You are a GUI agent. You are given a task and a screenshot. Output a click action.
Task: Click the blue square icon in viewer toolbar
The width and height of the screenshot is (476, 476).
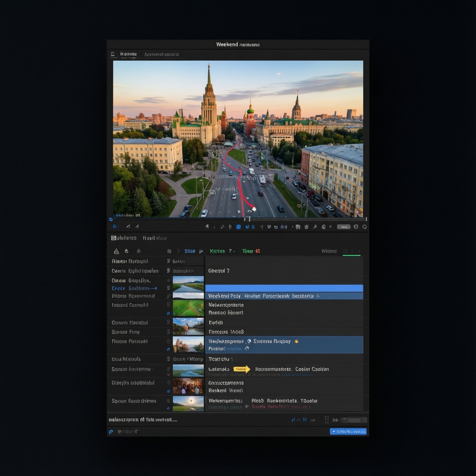pos(238,227)
